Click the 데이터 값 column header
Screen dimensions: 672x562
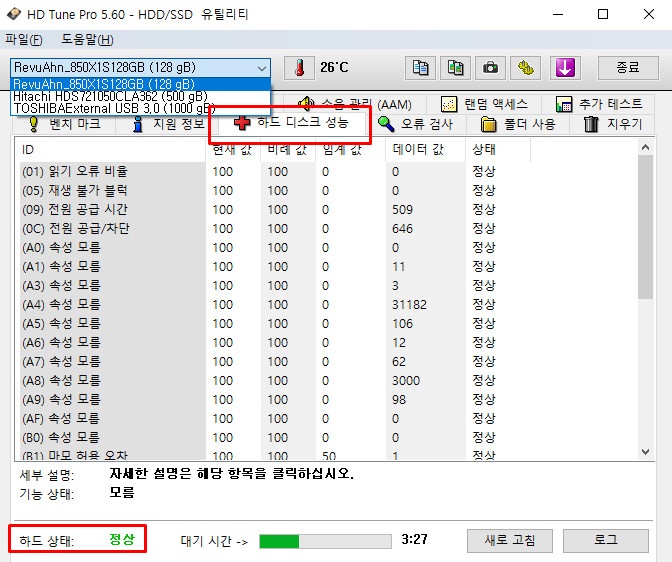[424, 150]
